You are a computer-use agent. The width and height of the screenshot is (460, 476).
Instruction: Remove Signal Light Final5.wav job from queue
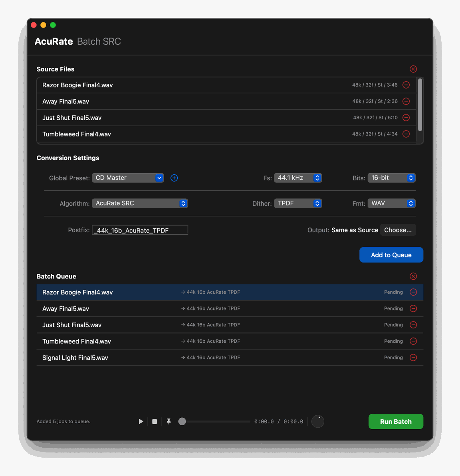(x=413, y=357)
